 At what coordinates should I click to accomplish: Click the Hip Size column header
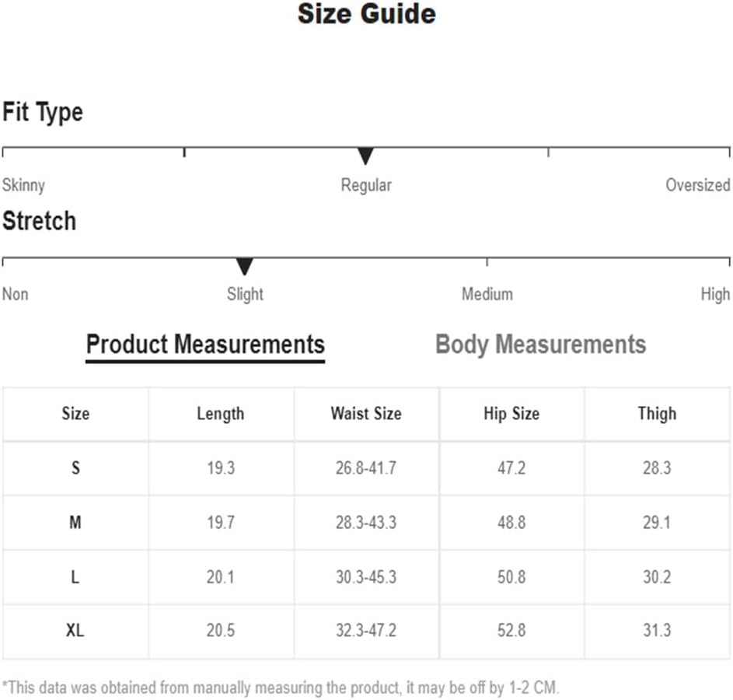tap(511, 414)
